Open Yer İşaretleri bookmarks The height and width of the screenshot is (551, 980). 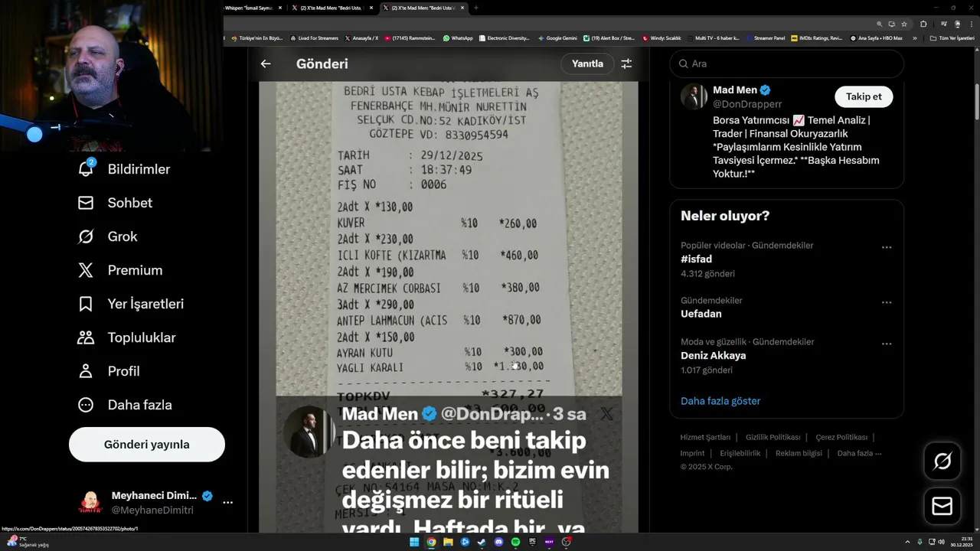click(86, 304)
